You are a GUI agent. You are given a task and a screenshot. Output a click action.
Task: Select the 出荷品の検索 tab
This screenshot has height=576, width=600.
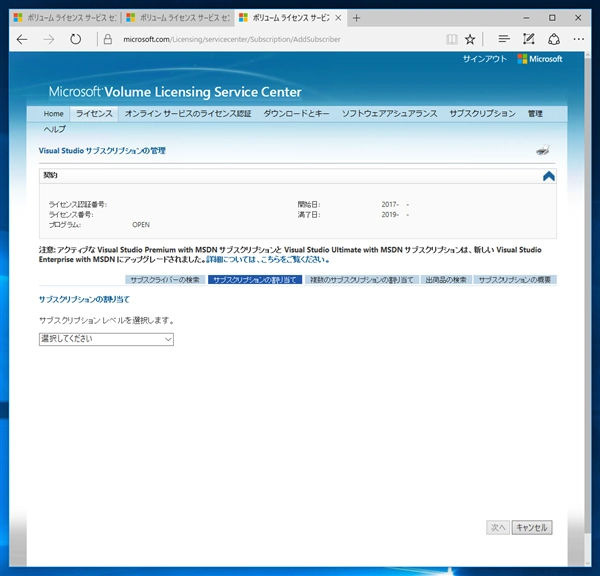446,280
